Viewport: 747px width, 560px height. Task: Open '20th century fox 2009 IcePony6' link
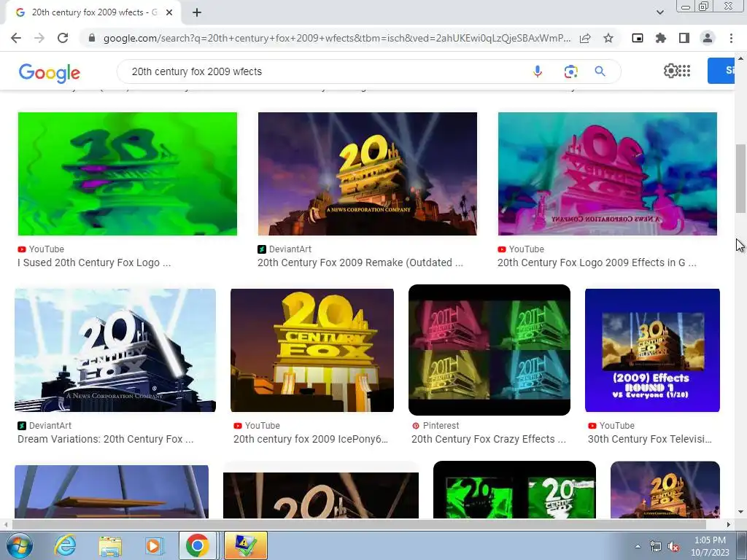pos(311,439)
